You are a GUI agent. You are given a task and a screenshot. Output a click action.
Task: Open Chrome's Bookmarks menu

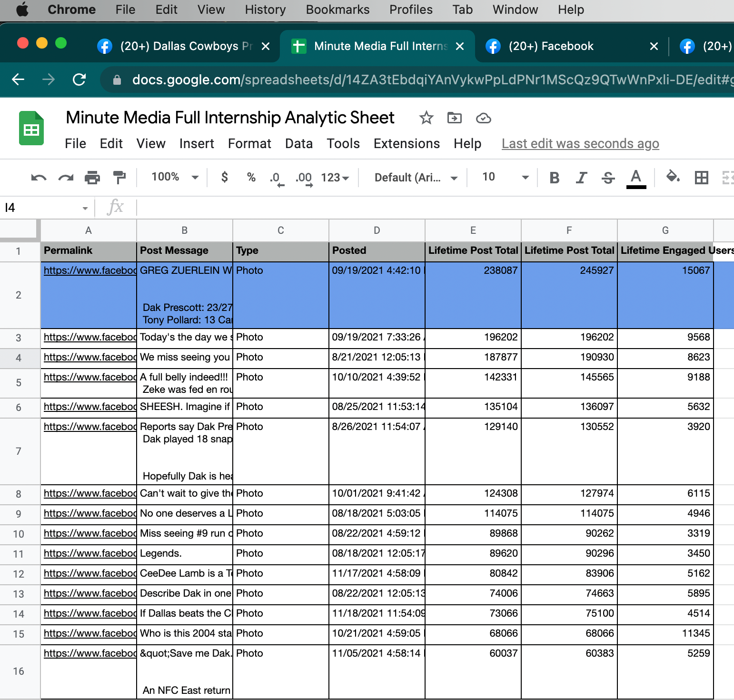coord(337,10)
